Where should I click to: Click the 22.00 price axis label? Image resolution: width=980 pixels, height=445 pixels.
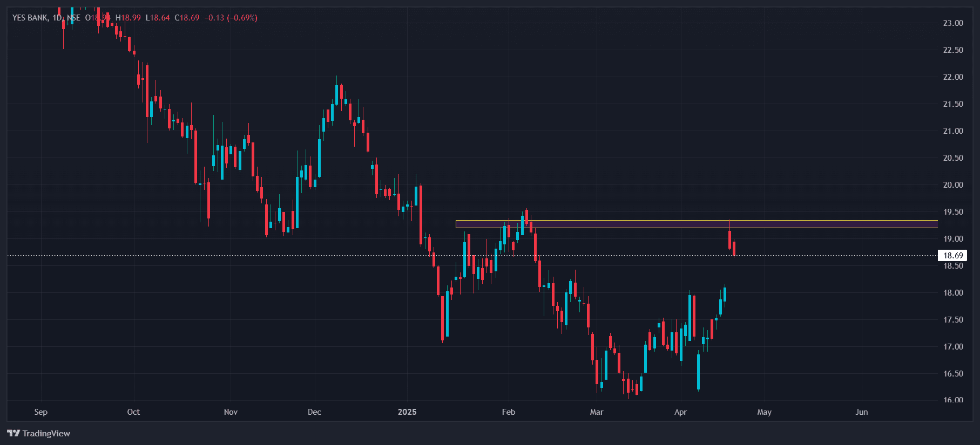[x=953, y=77]
